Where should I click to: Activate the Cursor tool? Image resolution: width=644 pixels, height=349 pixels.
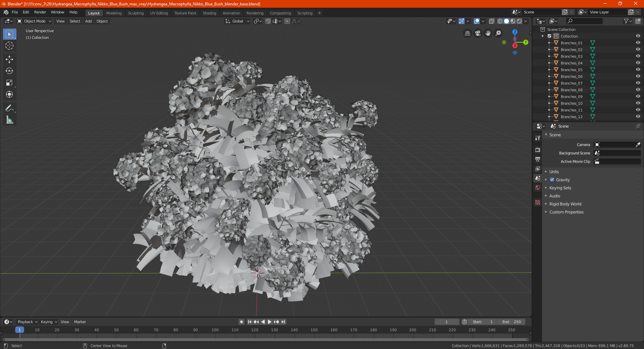click(9, 46)
